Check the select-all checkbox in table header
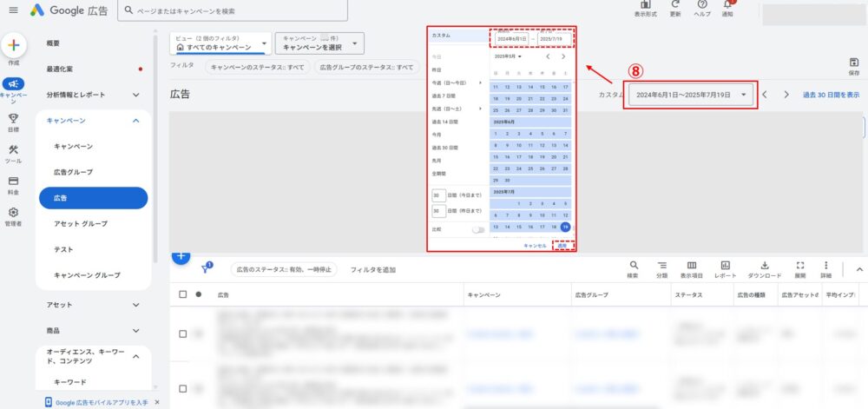 point(182,294)
